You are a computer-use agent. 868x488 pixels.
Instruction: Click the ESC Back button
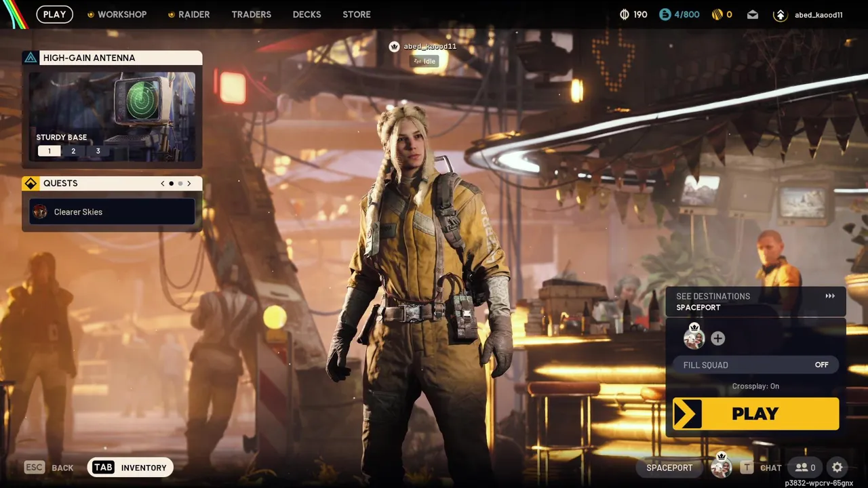49,467
